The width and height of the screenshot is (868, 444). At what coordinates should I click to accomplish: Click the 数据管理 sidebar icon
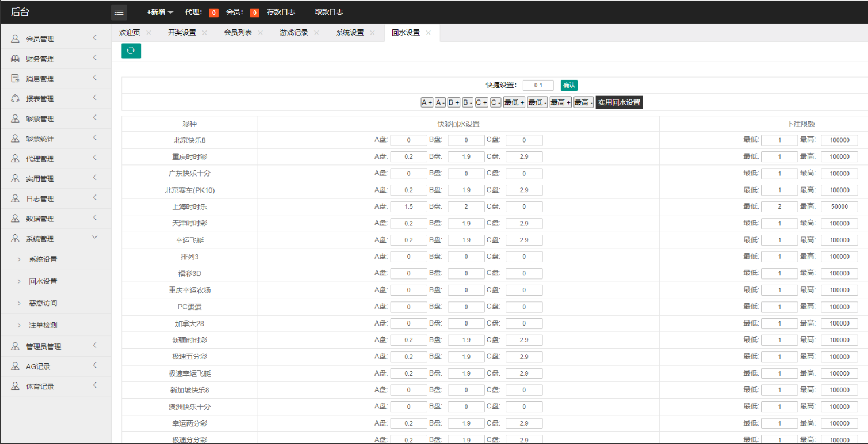tap(15, 219)
